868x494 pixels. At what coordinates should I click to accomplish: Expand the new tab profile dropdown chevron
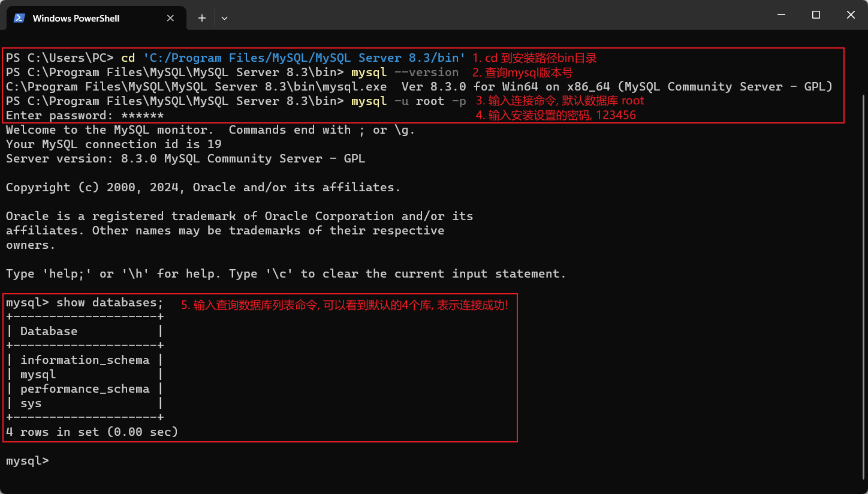224,18
